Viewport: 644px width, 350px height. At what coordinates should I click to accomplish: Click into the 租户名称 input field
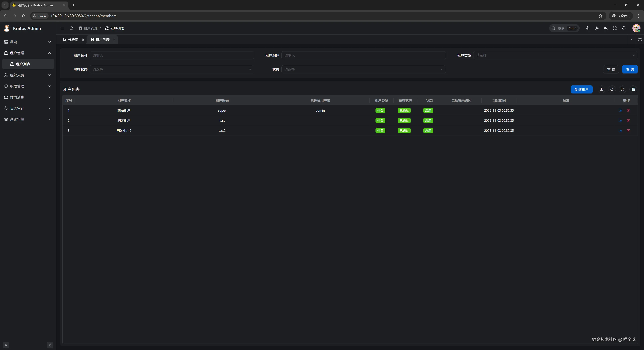(x=172, y=55)
